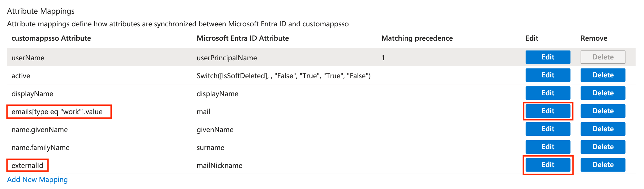Viewport: 644px width, 189px height.
Task: Click the externalId attribute cell
Action: (27, 165)
